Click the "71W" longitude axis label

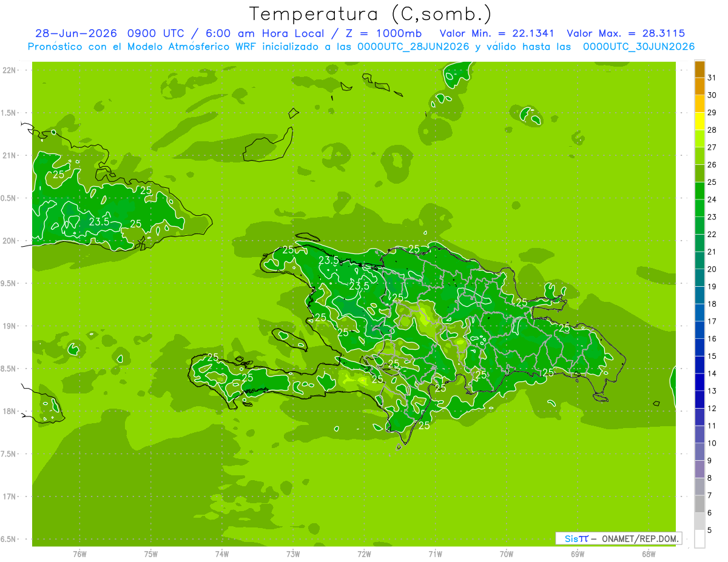[435, 554]
